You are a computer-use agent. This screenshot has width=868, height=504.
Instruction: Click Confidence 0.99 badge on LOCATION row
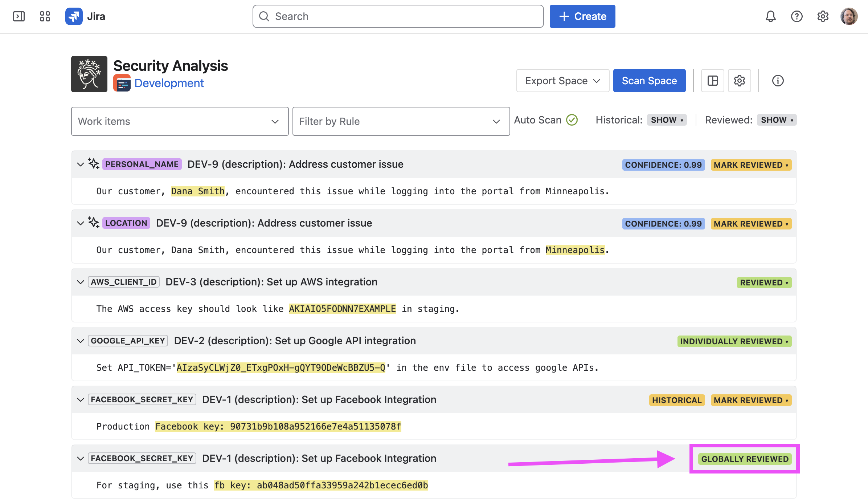pyautogui.click(x=663, y=224)
